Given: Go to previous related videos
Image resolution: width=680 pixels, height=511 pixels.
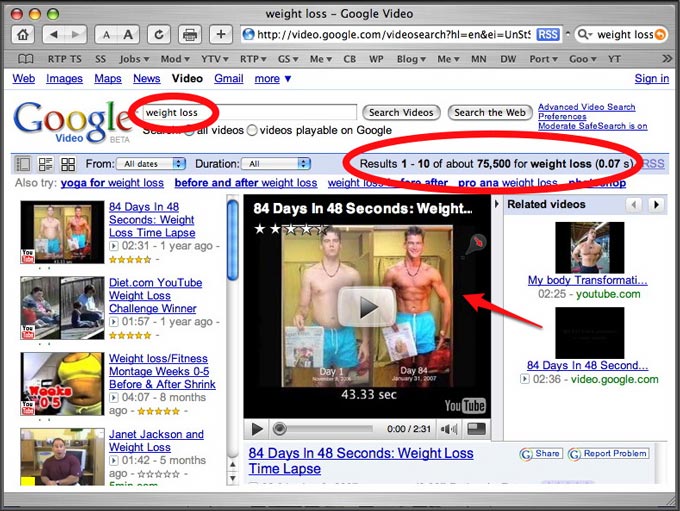Looking at the screenshot, I should tap(634, 204).
